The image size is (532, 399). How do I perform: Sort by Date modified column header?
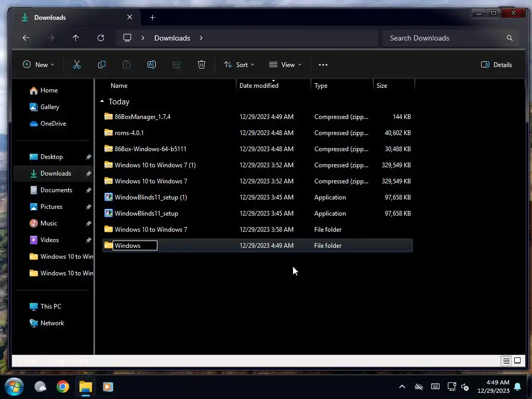click(259, 86)
